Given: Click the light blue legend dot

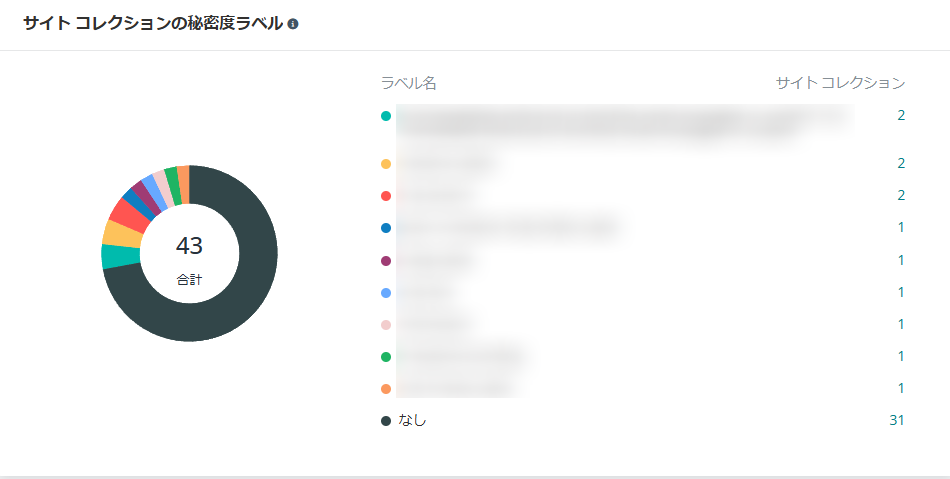Looking at the screenshot, I should [x=386, y=293].
